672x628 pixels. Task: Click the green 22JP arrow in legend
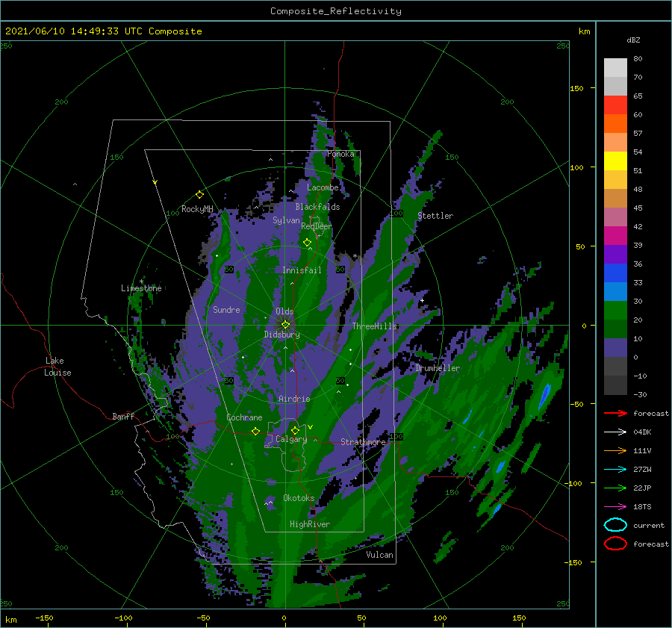[615, 488]
